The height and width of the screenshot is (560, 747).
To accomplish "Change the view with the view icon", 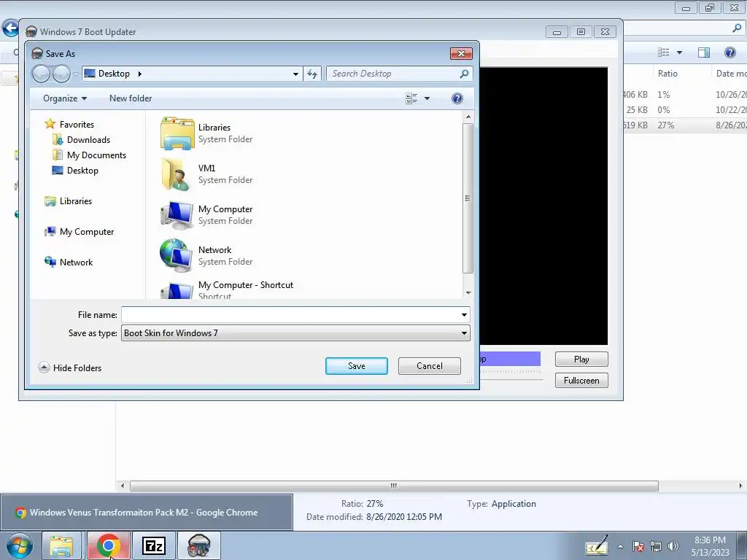I will click(x=411, y=98).
